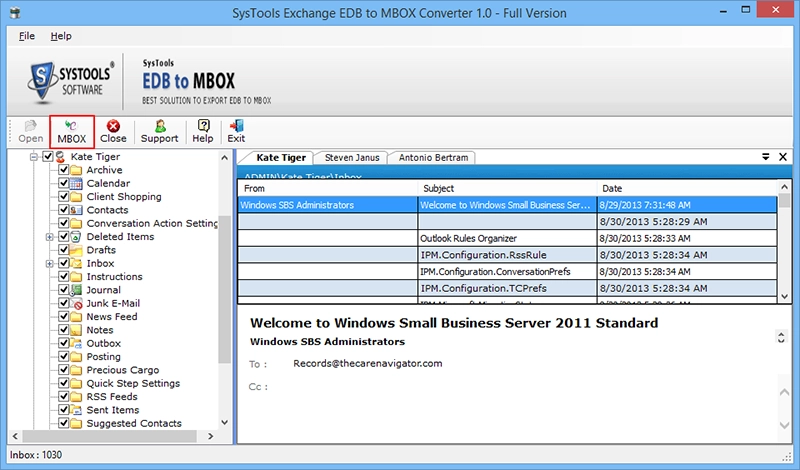Image resolution: width=800 pixels, height=470 pixels.
Task: Select the Sent Items folder icon
Action: (x=76, y=410)
